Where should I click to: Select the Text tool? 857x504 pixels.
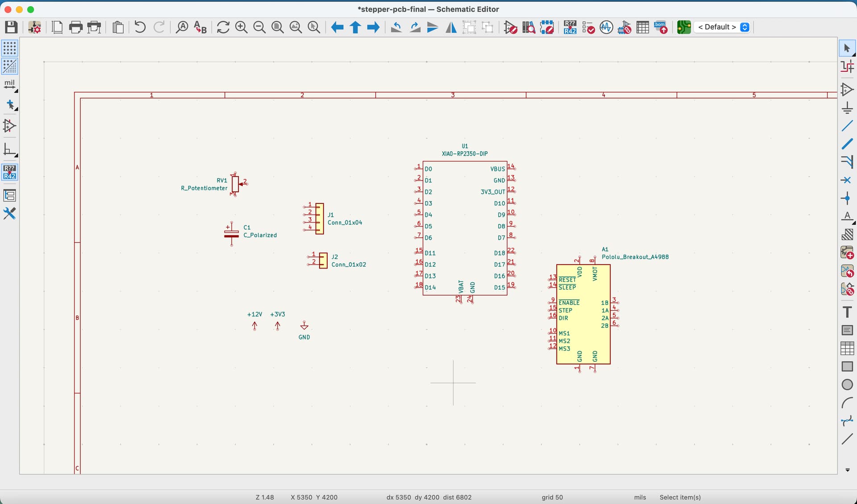tap(847, 312)
